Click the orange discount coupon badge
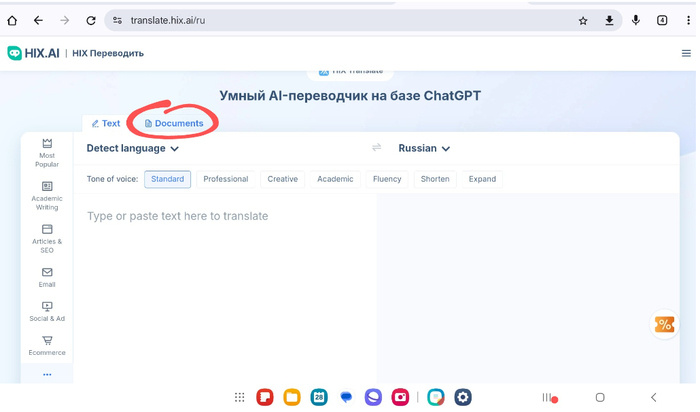The height and width of the screenshot is (412, 700). click(664, 325)
